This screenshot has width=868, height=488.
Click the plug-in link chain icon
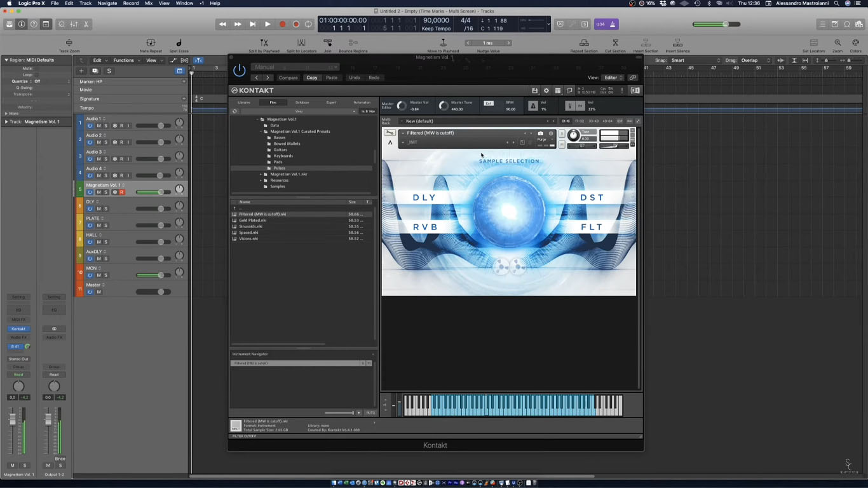633,78
